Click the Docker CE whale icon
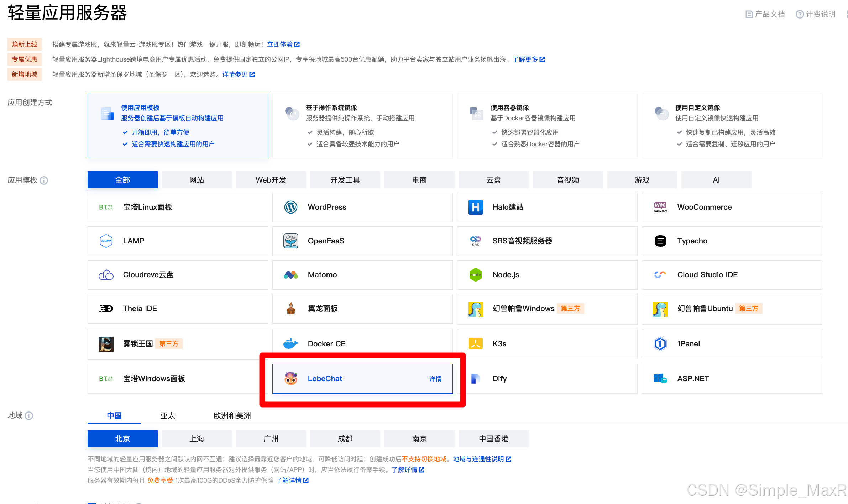Viewport: 848px width, 504px height. click(x=290, y=343)
